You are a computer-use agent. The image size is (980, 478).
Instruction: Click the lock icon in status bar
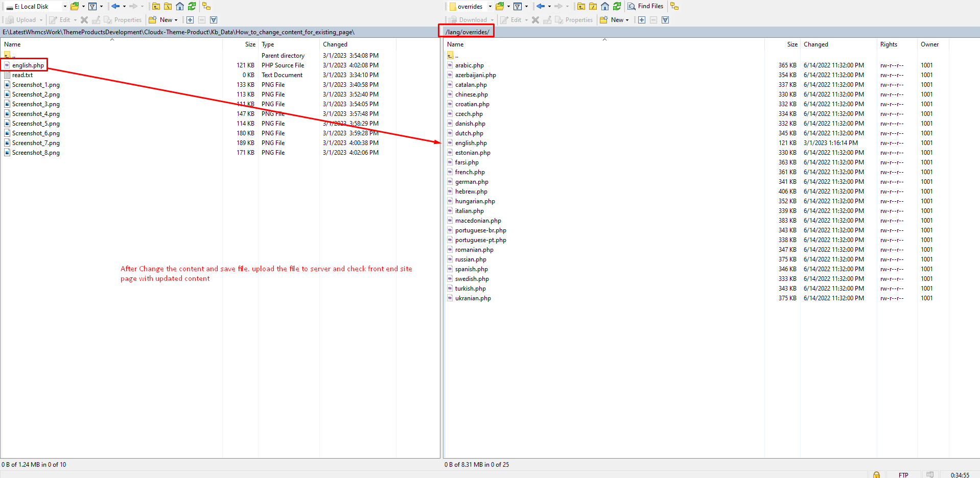[x=876, y=474]
